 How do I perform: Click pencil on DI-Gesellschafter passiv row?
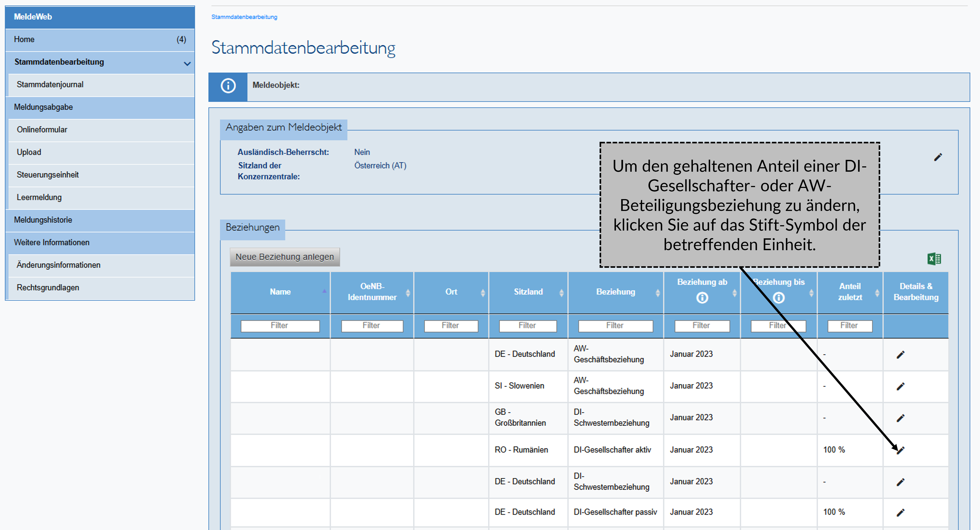click(x=900, y=512)
